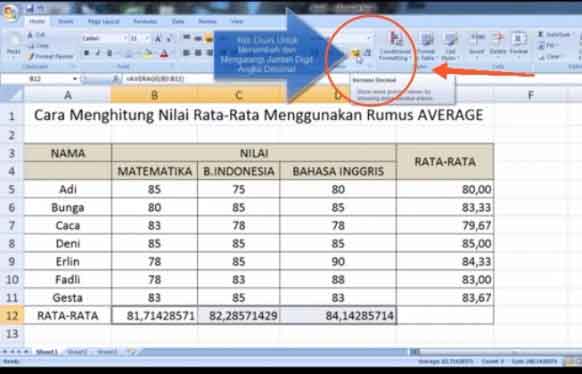Toggle Bold formatting
This screenshot has height=374, width=582.
click(86, 53)
